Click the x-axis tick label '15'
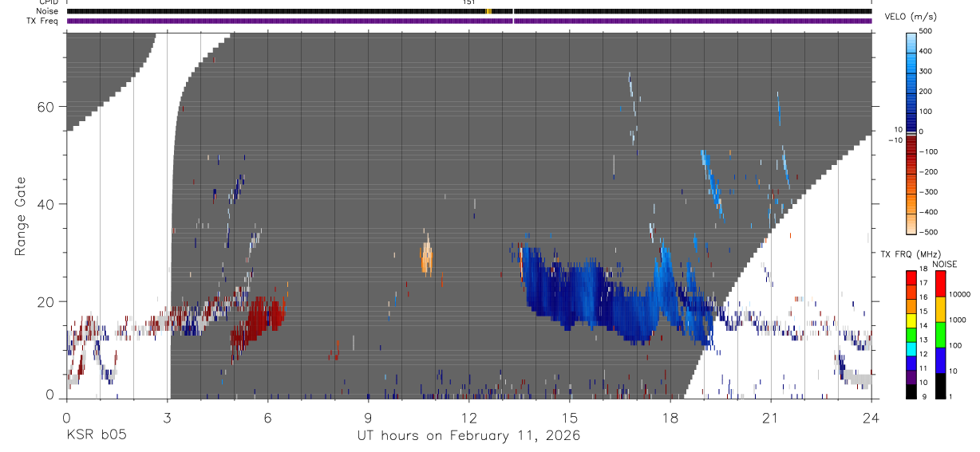This screenshot has height=452, width=980. pyautogui.click(x=569, y=417)
